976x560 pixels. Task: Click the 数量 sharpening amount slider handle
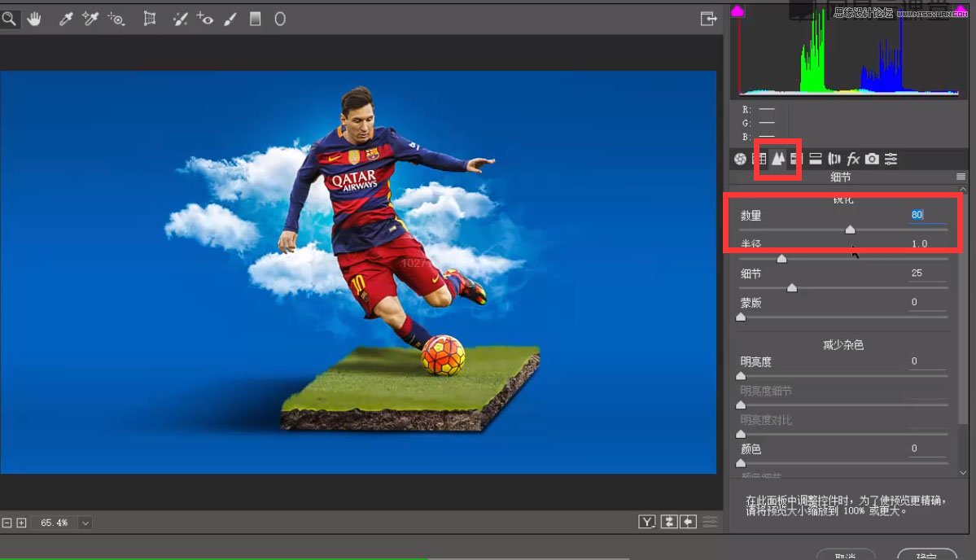pos(850,230)
